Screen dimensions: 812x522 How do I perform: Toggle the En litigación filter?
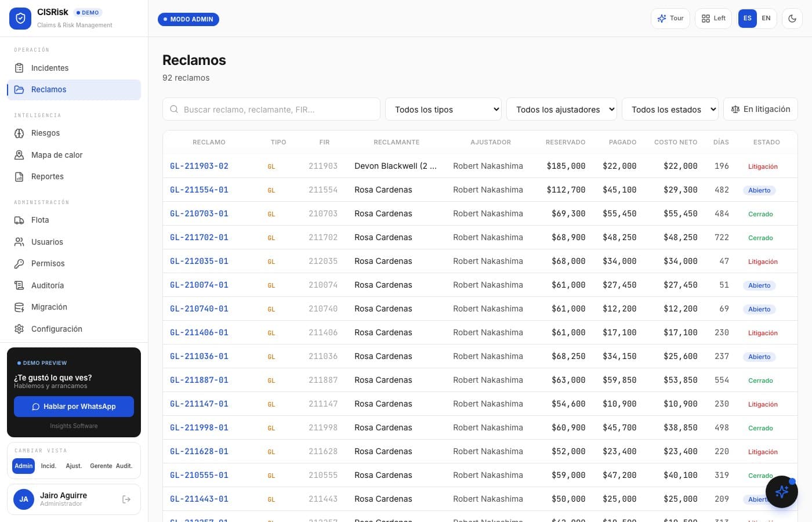[760, 109]
